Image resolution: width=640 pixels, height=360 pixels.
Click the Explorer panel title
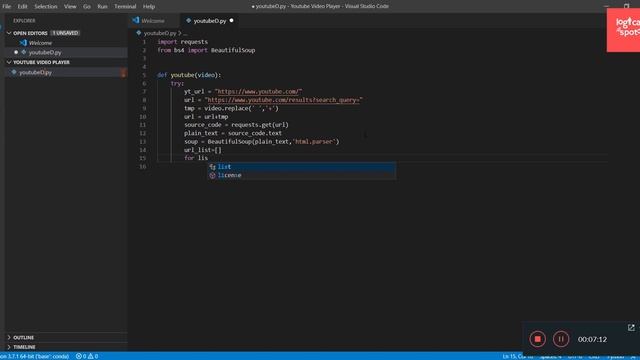tap(24, 21)
